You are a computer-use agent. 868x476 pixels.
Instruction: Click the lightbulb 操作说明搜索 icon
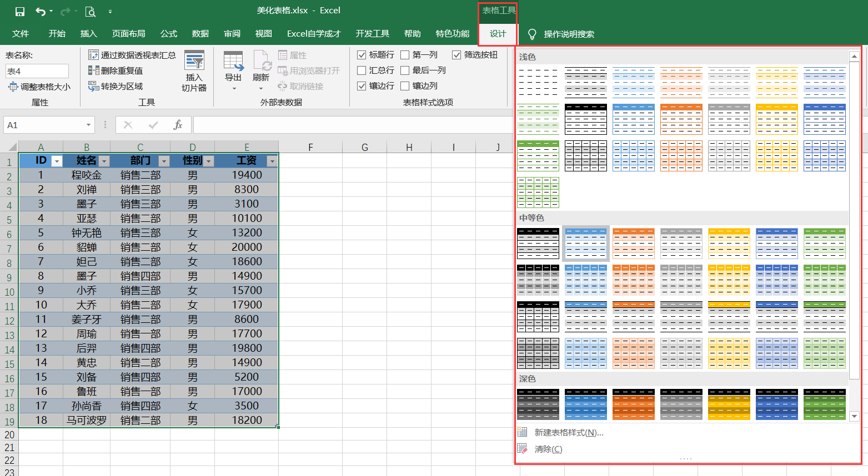coord(532,34)
